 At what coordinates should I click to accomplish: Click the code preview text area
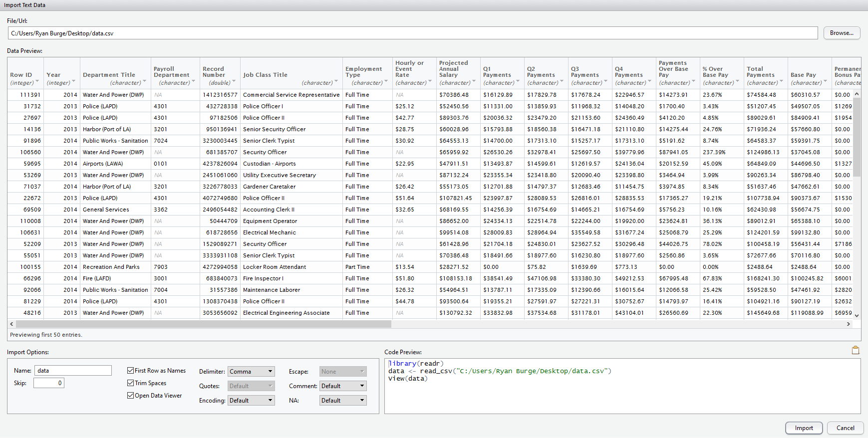click(622, 386)
